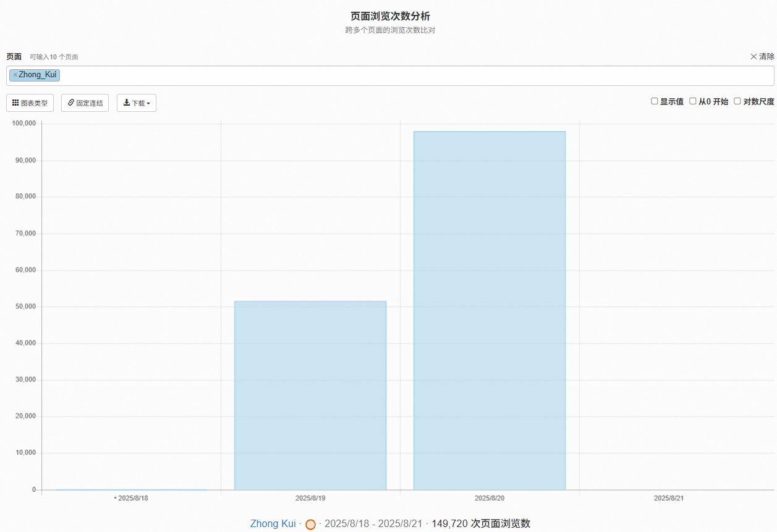Click the 100,000 y-axis label

[24, 124]
